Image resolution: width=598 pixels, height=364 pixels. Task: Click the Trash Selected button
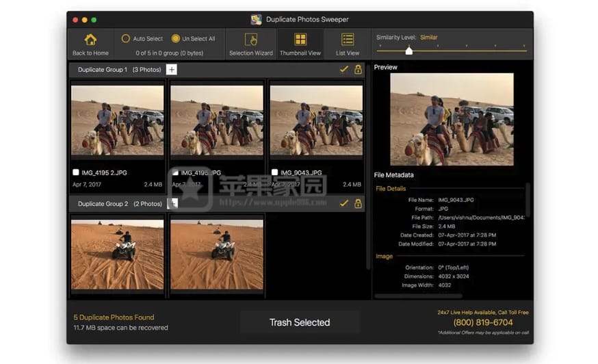[300, 322]
